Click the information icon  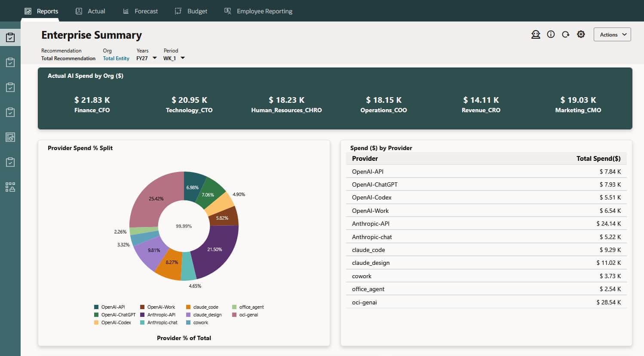pyautogui.click(x=551, y=34)
